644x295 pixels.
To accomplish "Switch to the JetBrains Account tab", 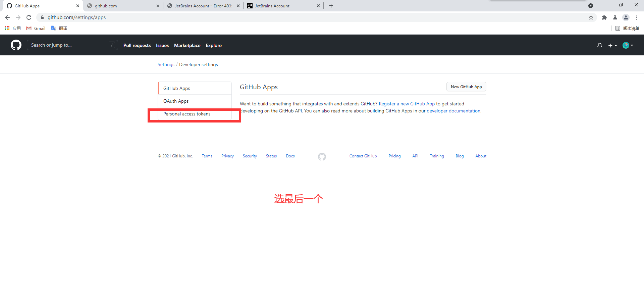I will (x=283, y=6).
